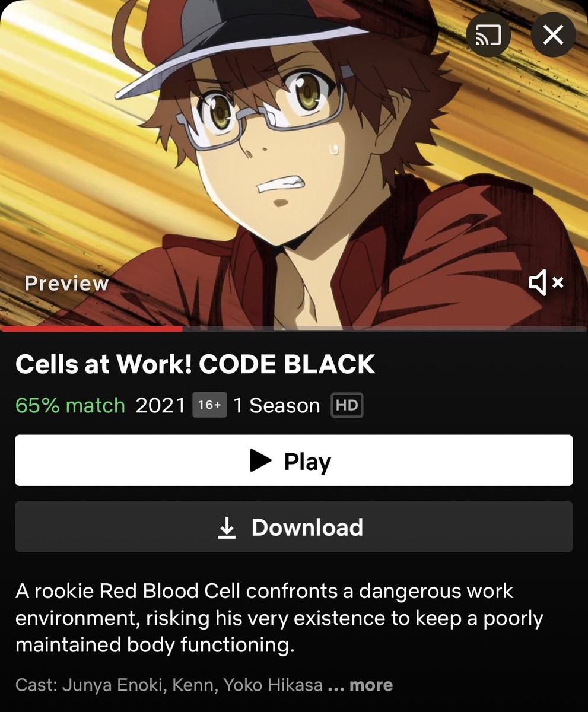Tap the 65% match label

pos(70,405)
